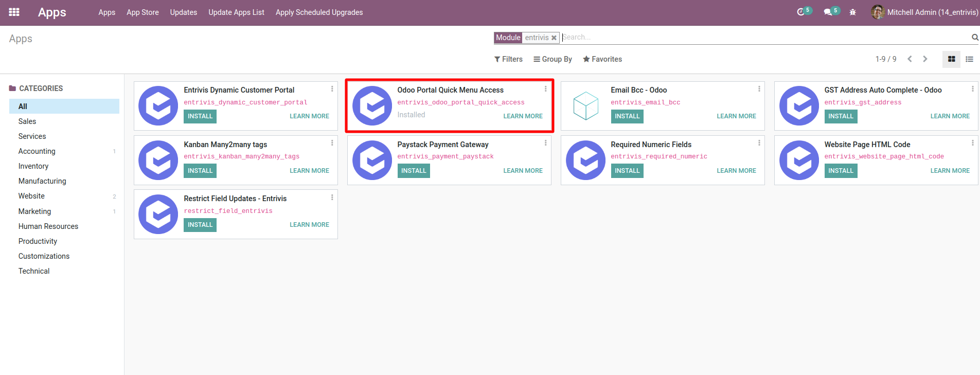
Task: Select the Services category
Action: 64,136
